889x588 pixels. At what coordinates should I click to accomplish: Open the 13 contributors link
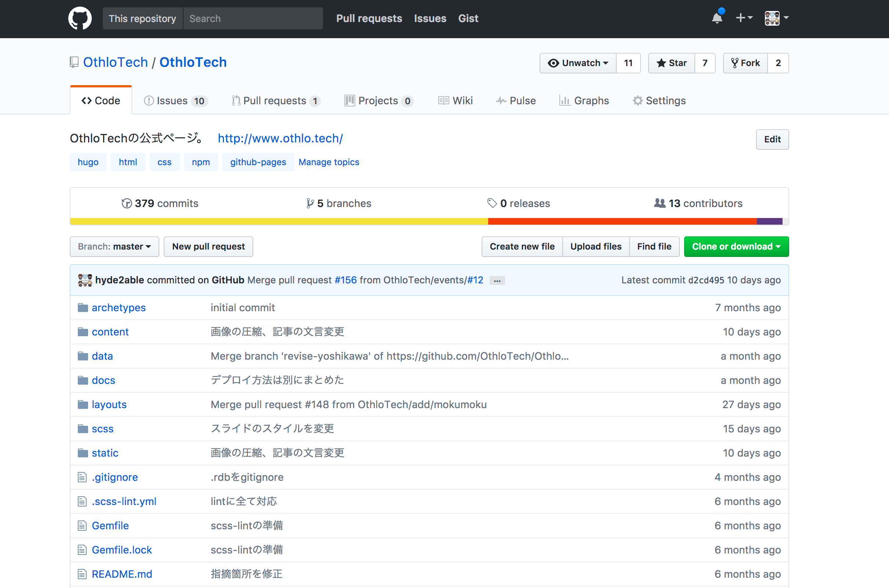(698, 203)
